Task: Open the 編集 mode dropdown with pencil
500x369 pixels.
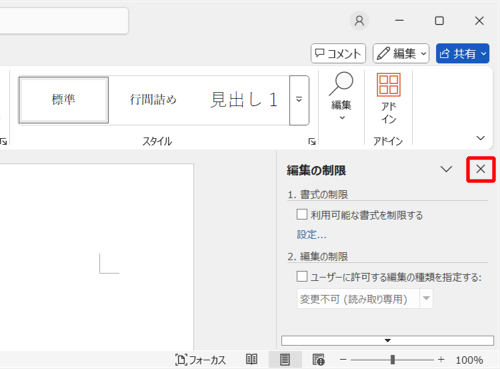Action: pyautogui.click(x=401, y=53)
